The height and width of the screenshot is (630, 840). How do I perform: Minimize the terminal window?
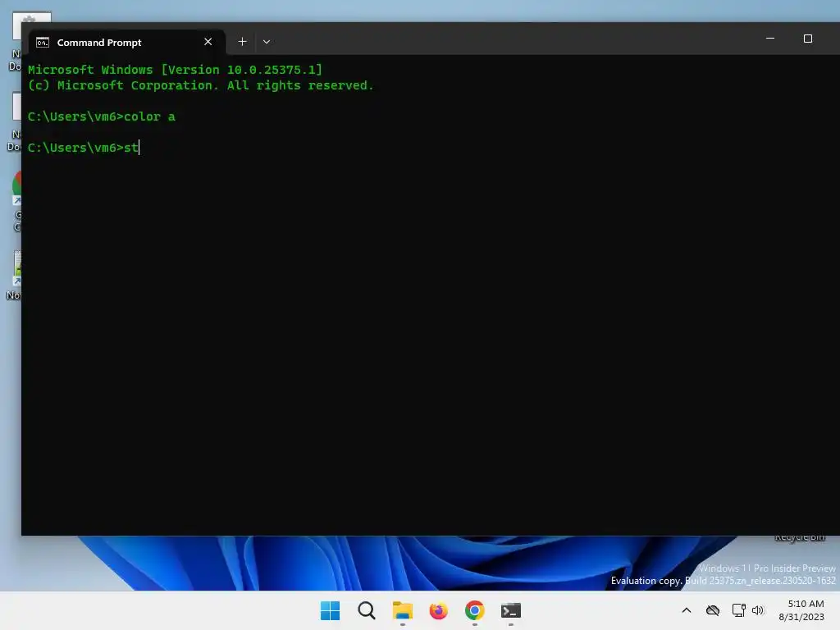point(769,39)
